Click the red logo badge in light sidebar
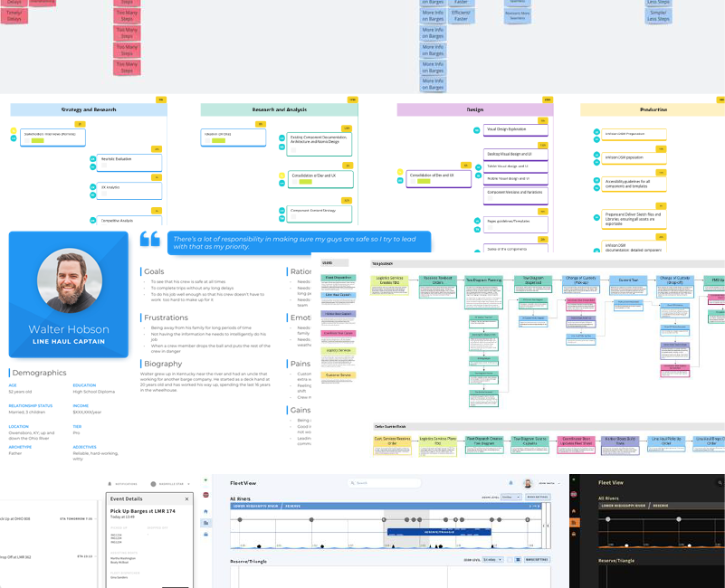The width and height of the screenshot is (725, 588). tap(206, 496)
